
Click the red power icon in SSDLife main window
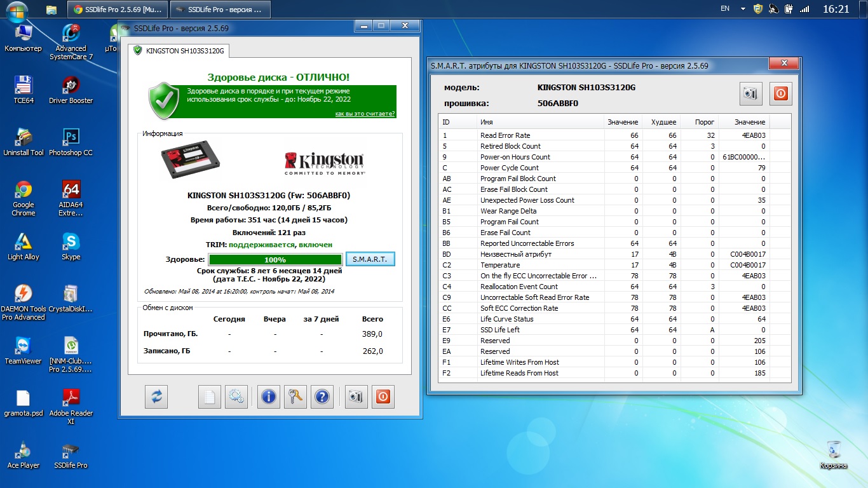[383, 397]
